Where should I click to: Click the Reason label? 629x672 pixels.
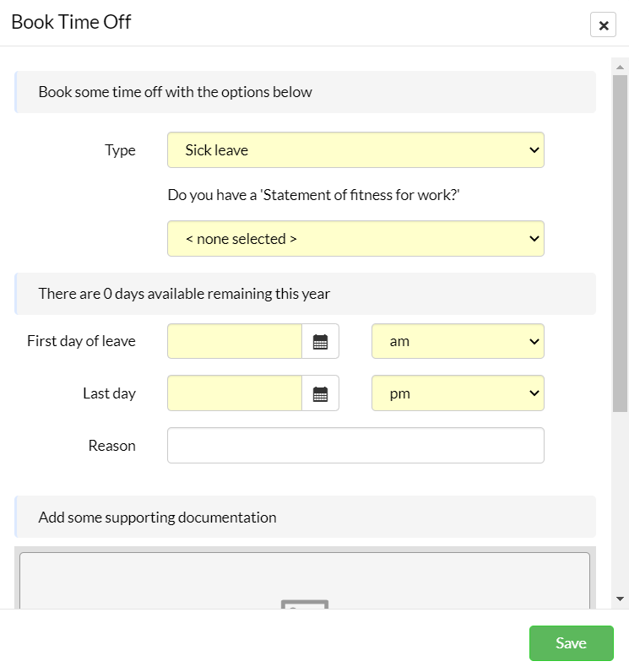tap(111, 446)
